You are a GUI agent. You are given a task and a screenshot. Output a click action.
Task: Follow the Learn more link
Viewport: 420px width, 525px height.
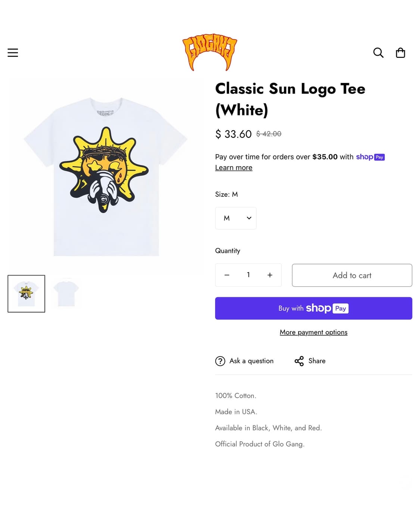[234, 168]
